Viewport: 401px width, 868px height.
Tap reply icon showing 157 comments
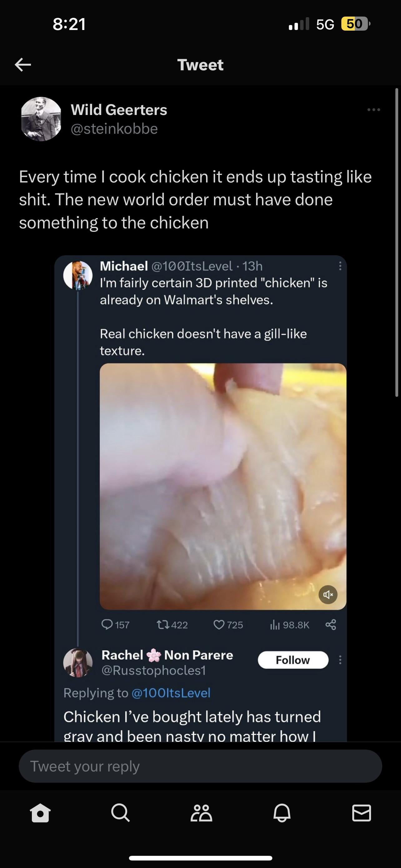[x=107, y=625]
